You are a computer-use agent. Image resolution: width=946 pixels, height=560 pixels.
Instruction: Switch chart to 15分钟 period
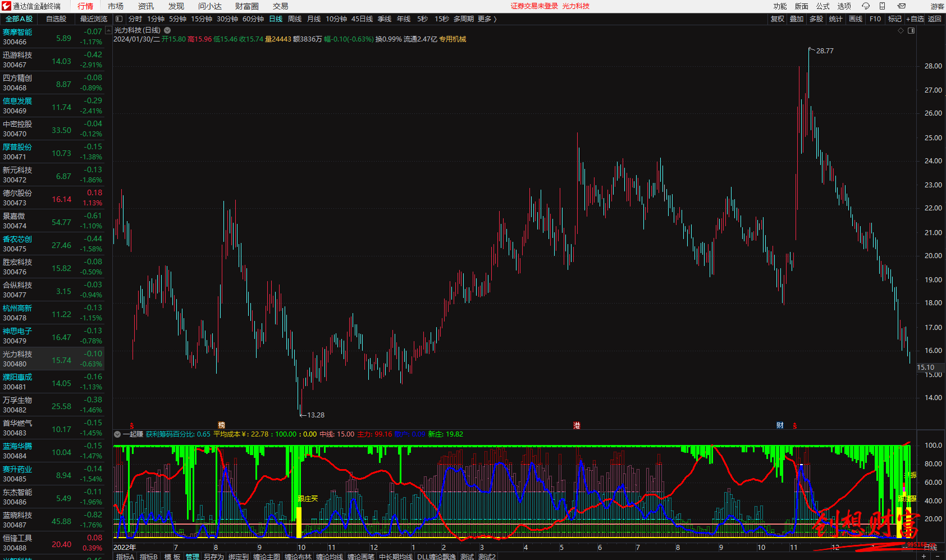coord(202,19)
